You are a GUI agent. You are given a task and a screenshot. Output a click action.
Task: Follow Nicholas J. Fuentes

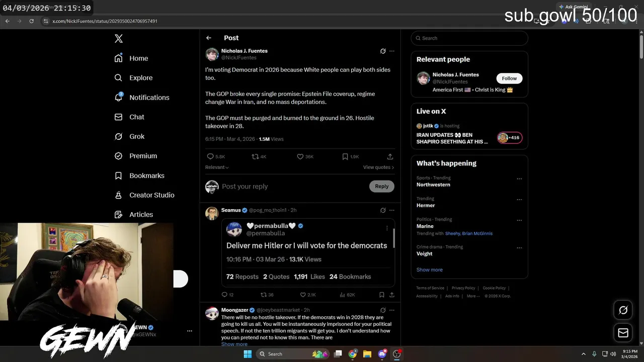(x=509, y=78)
